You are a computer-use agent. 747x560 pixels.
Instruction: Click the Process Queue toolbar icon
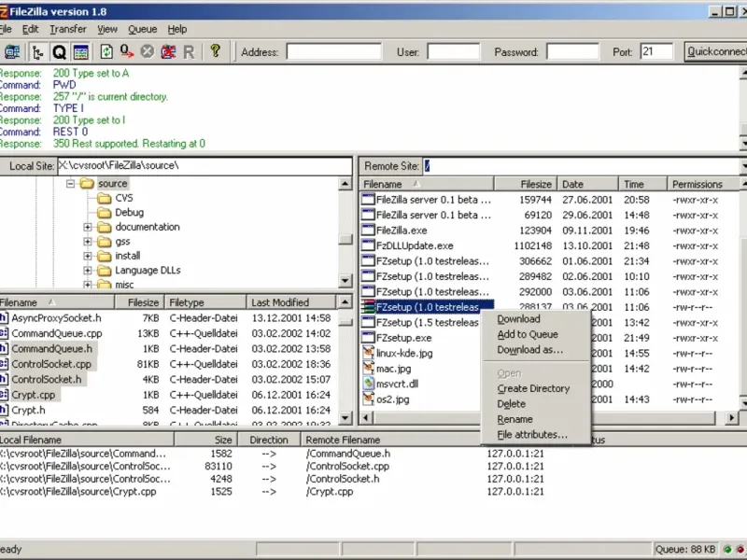pos(127,52)
